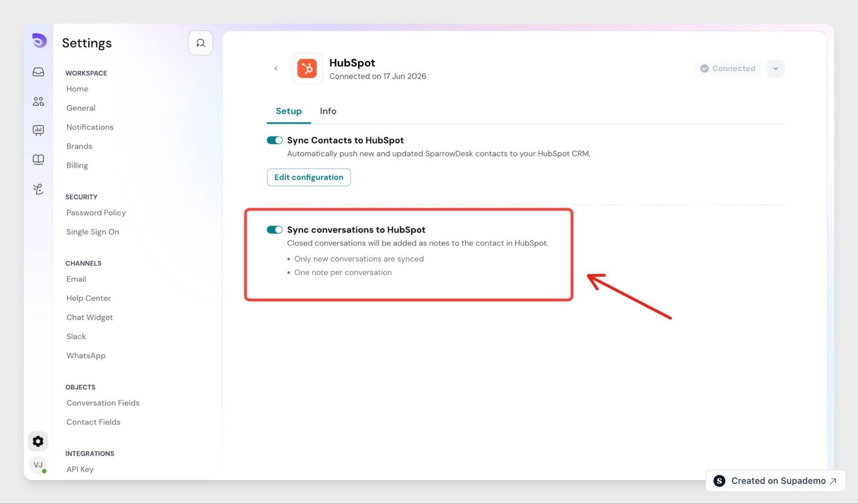Image resolution: width=858 pixels, height=504 pixels.
Task: Click 'Only new conversations are synced' text
Action: 359,259
